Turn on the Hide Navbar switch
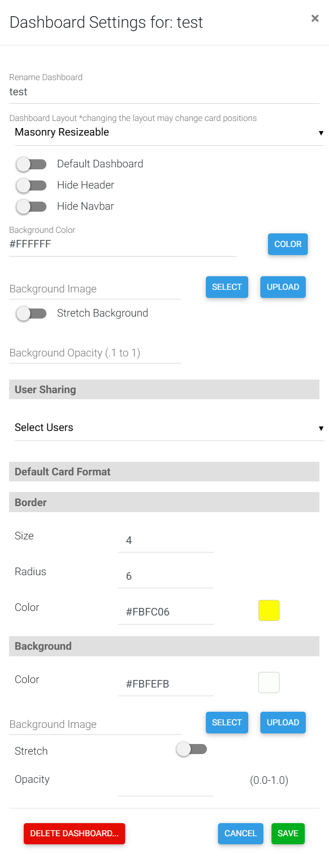329x868 pixels. point(31,207)
